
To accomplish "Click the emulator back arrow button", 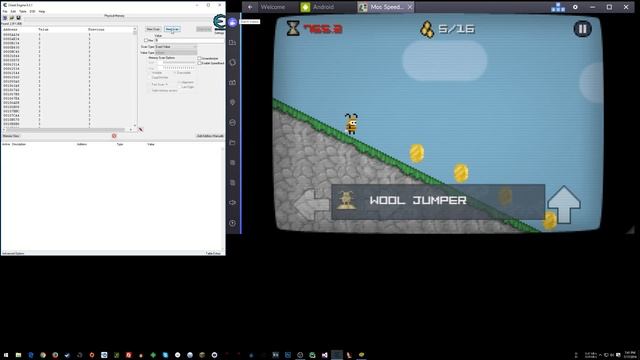I will pos(250,7).
